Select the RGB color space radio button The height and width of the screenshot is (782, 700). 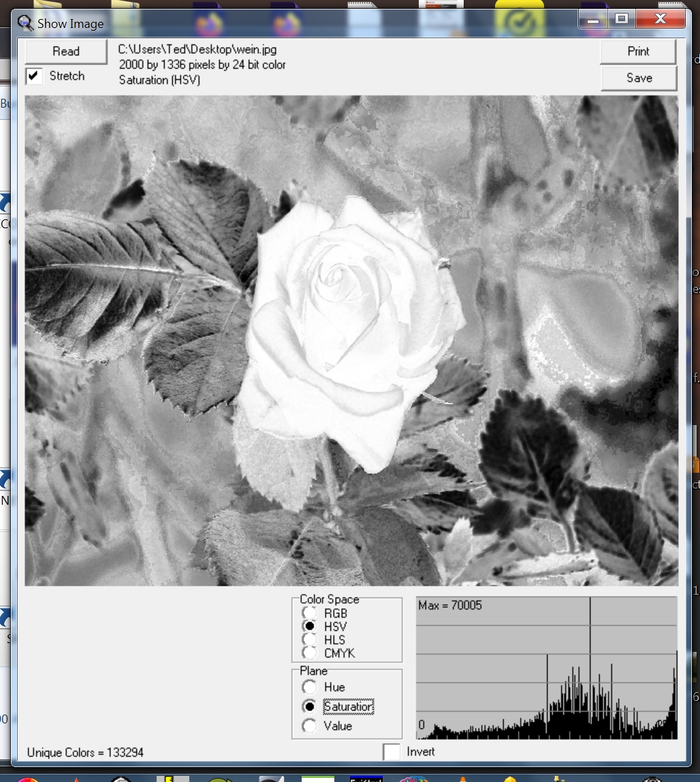[310, 613]
